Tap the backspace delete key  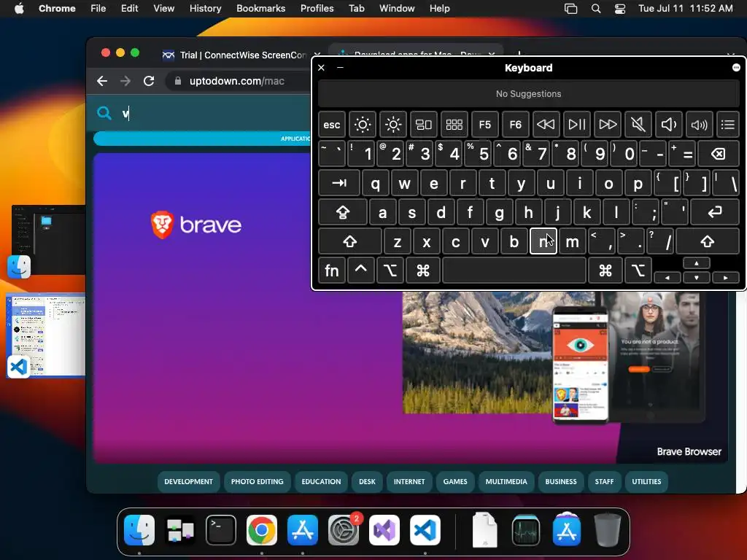coord(718,154)
